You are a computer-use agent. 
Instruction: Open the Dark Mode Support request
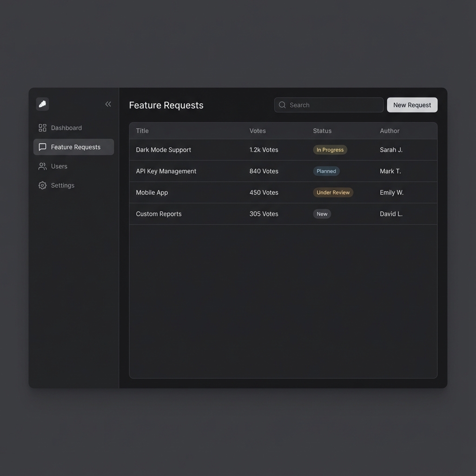click(164, 150)
